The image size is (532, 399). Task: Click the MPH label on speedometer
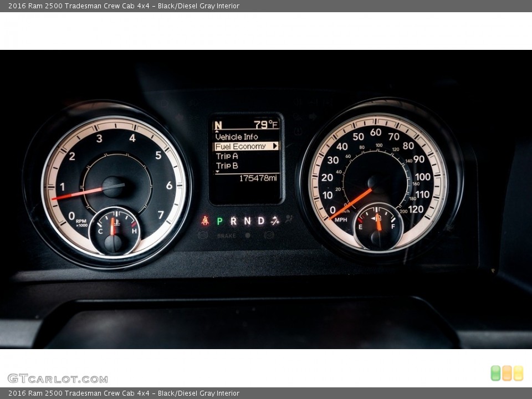pos(341,220)
